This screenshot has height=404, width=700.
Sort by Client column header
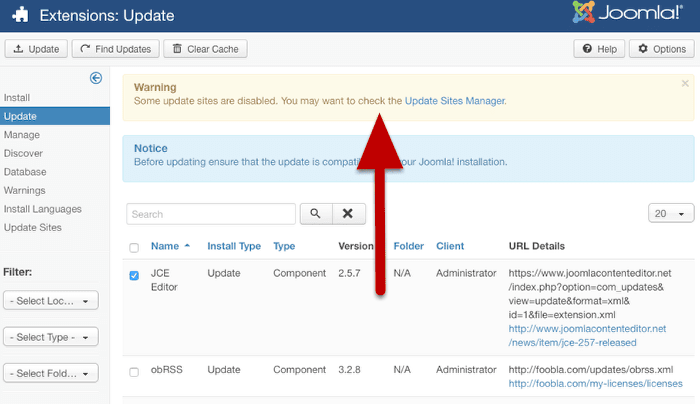(x=450, y=246)
